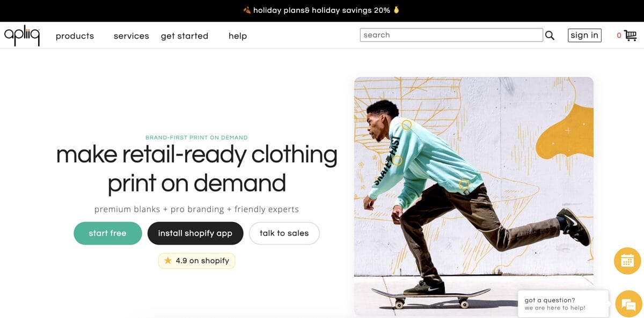This screenshot has width=644, height=318.
Task: Open the yellow live chat icon
Action: [628, 303]
